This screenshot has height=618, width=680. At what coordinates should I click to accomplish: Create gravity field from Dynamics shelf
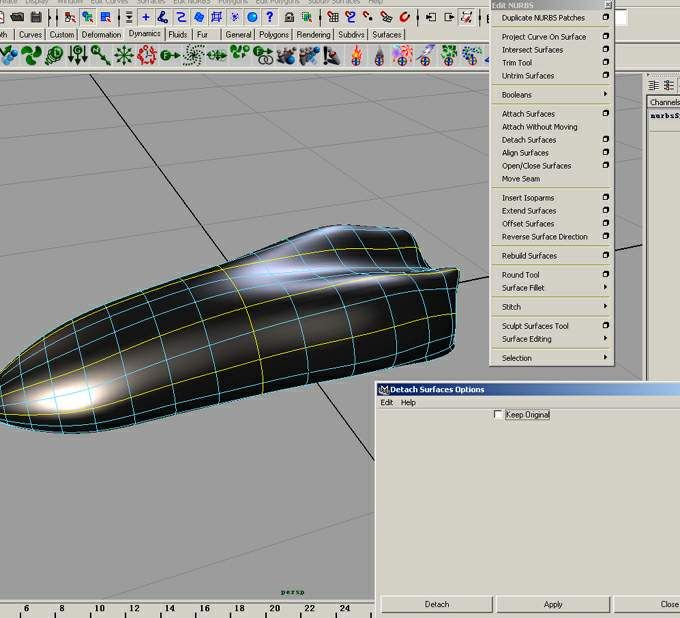(x=78, y=56)
